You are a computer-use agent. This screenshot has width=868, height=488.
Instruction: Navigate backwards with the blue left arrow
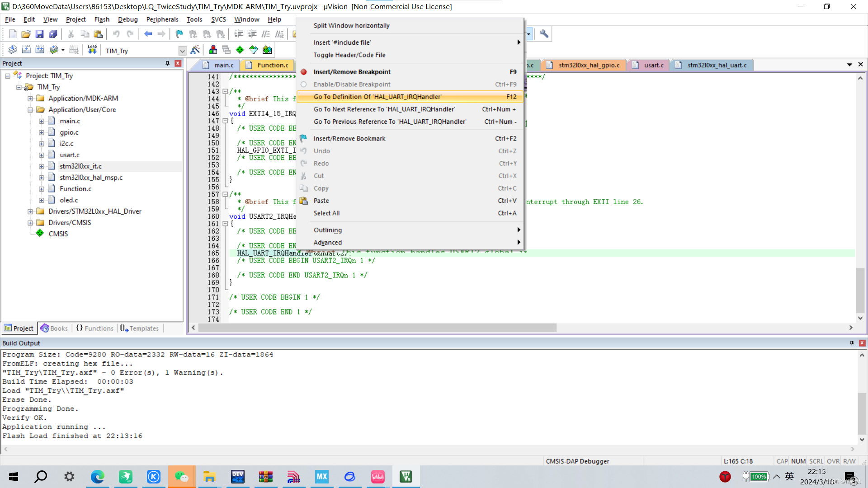pyautogui.click(x=148, y=34)
